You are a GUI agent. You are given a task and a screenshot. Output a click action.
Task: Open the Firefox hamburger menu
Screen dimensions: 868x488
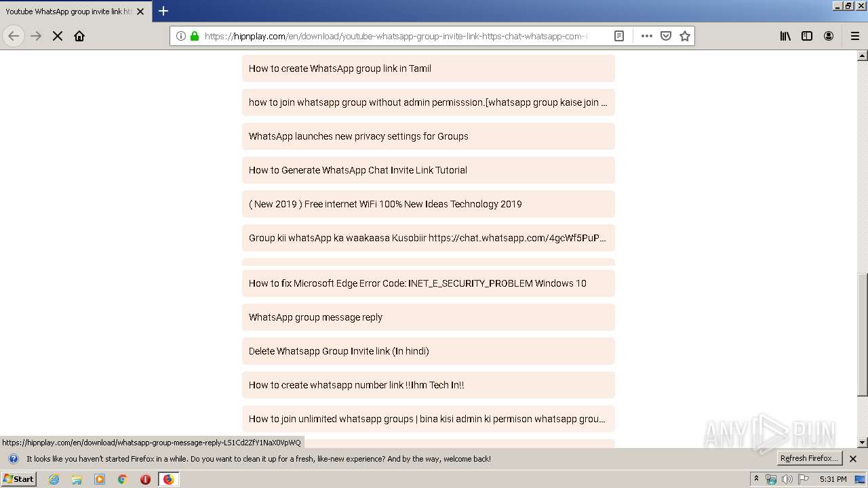tap(855, 36)
